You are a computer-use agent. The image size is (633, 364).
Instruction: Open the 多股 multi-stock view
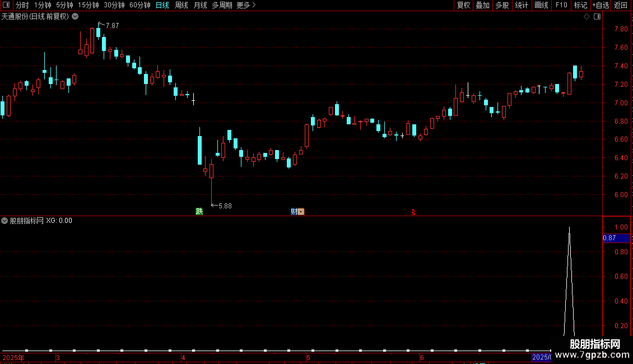pos(502,5)
